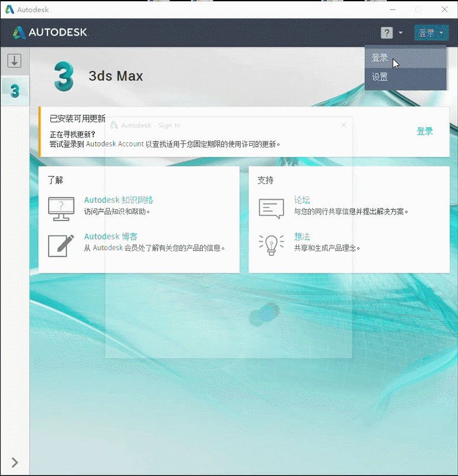Click the download updates arrow icon in sidebar
458x476 pixels.
14,60
